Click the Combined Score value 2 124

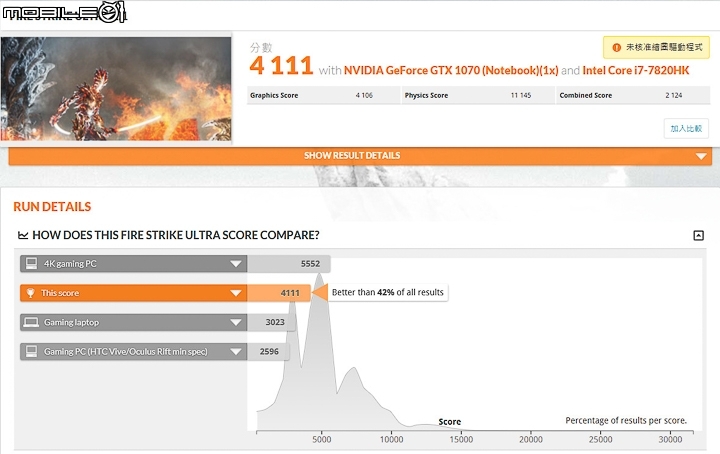click(674, 95)
